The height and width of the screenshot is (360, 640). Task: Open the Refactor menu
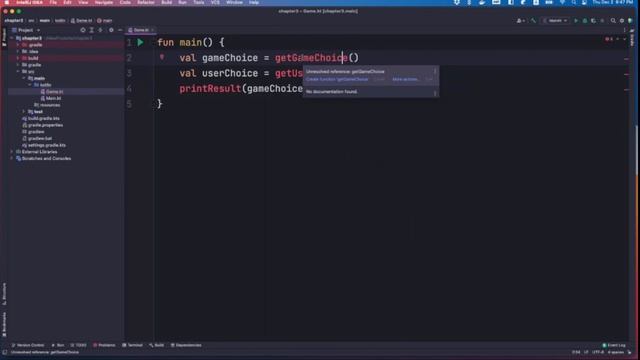tap(146, 2)
